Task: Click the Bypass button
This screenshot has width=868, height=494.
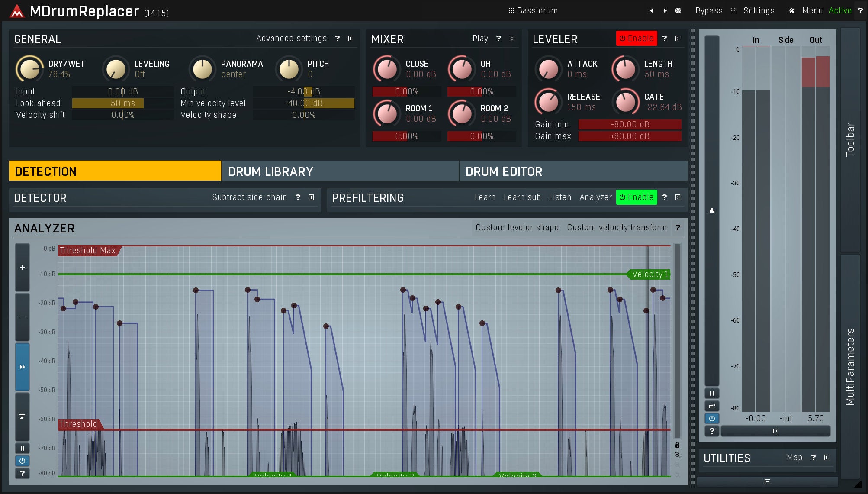Action: coord(708,11)
